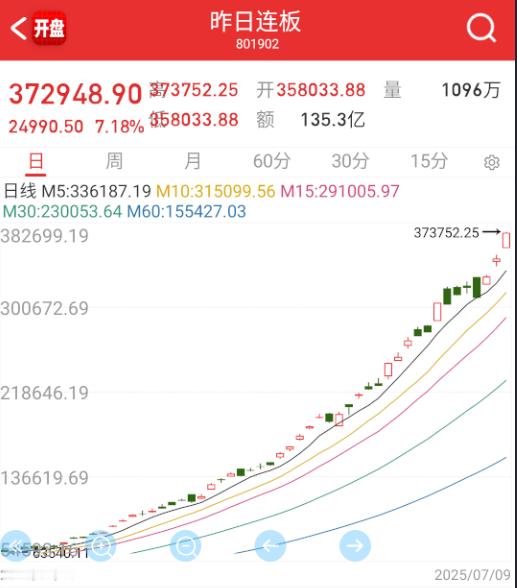Tap the M10:315099.56 moving average label
The image size is (517, 588).
coord(216,191)
